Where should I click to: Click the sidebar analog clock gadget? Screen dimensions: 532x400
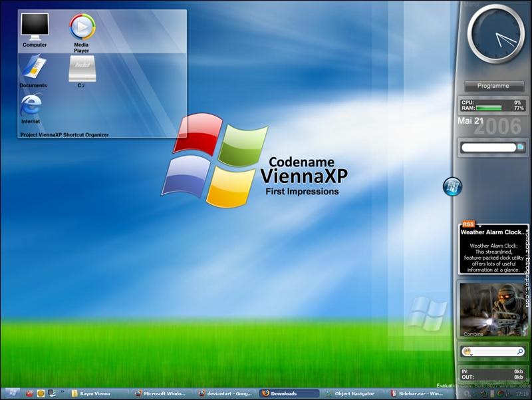[x=495, y=34]
